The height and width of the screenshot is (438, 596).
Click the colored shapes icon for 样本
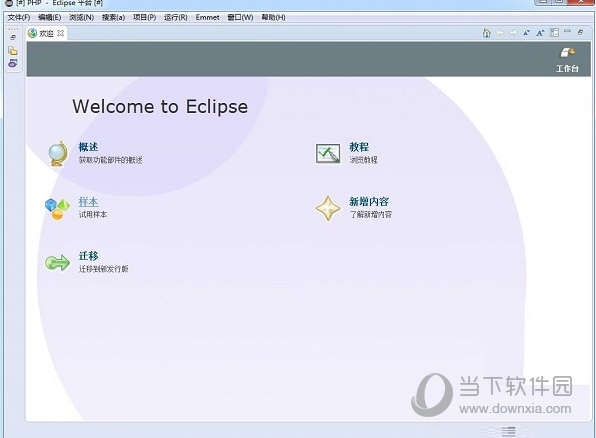pos(57,209)
